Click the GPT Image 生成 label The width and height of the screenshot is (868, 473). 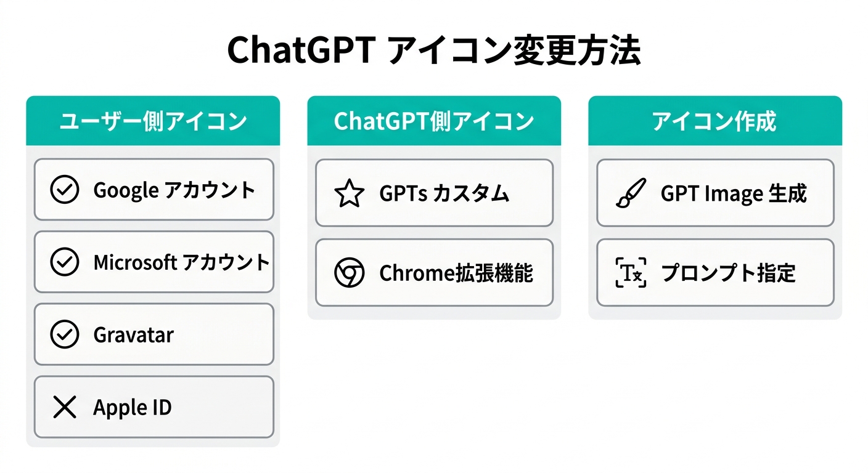click(733, 194)
